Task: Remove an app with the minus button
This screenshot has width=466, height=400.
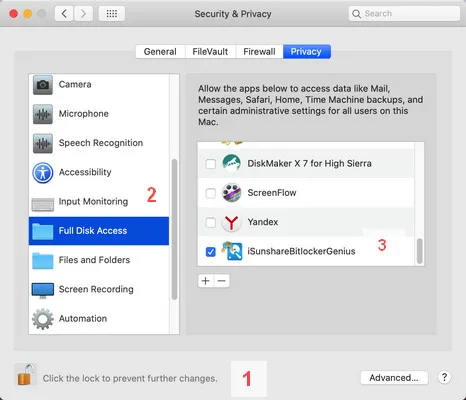Action: 222,281
